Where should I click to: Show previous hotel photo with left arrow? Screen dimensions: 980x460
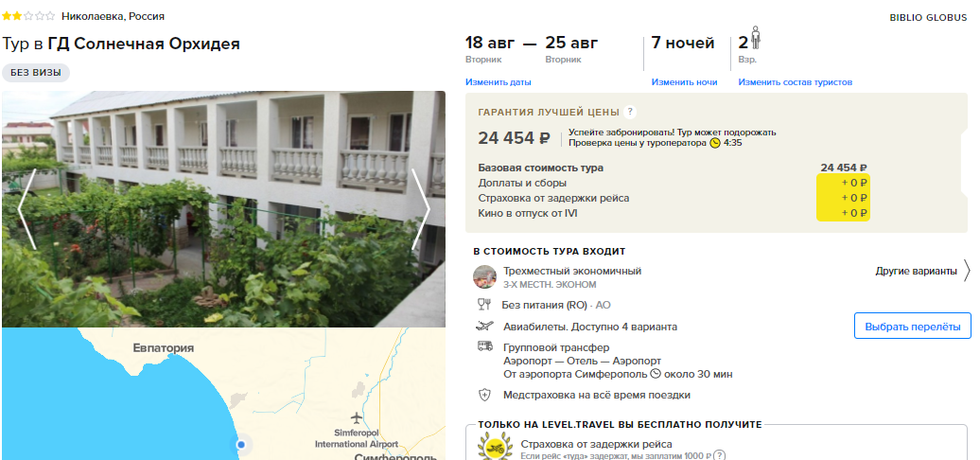26,209
